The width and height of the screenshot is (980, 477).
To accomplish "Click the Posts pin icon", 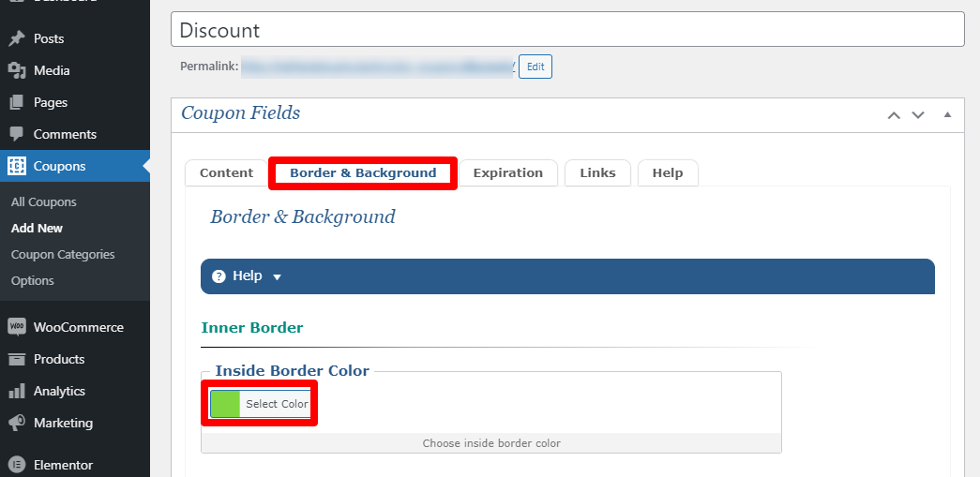I will tap(17, 38).
